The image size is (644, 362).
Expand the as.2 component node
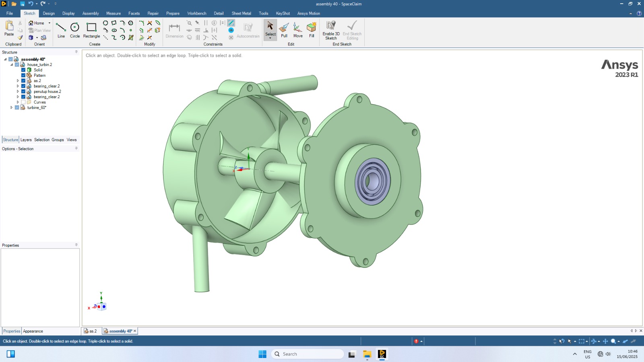(x=18, y=81)
